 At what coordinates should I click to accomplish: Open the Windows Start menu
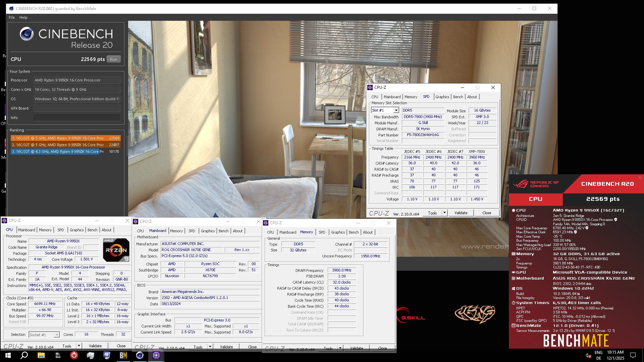tap(8, 355)
